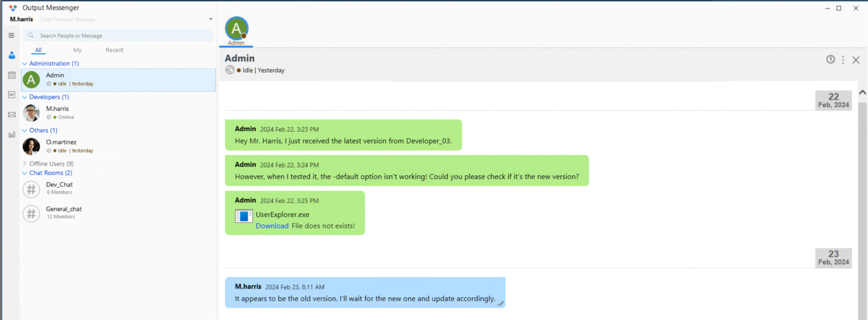Collapse the Administration group
Screen dimensions: 868x320
[x=24, y=64]
